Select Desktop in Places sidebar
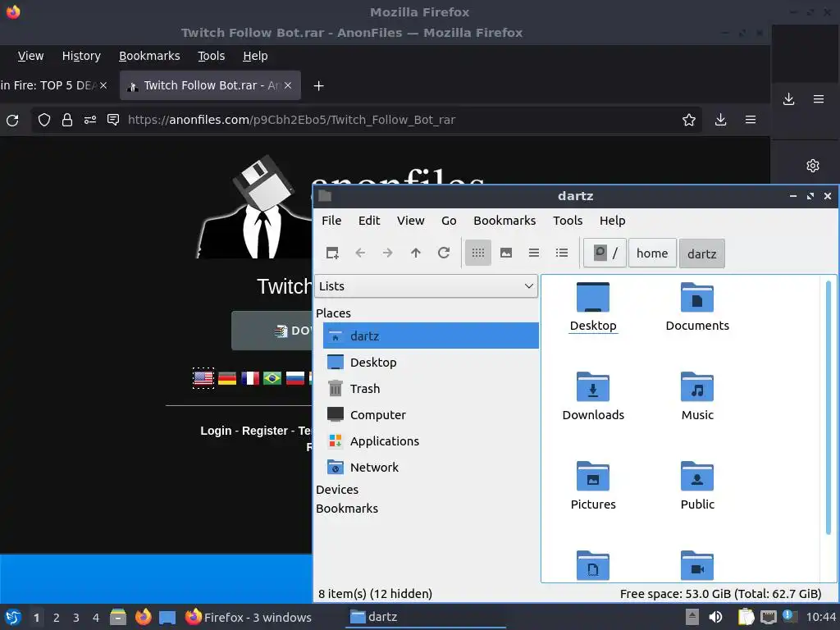This screenshot has height=630, width=840. (431, 362)
